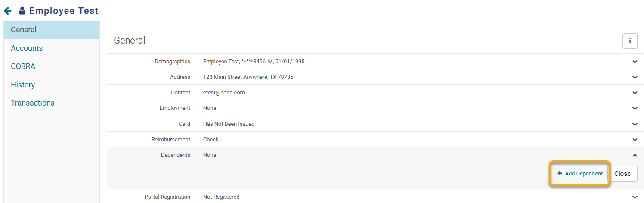This screenshot has height=203, width=644.
Task: Expand the Demographics row chevron
Action: point(635,62)
